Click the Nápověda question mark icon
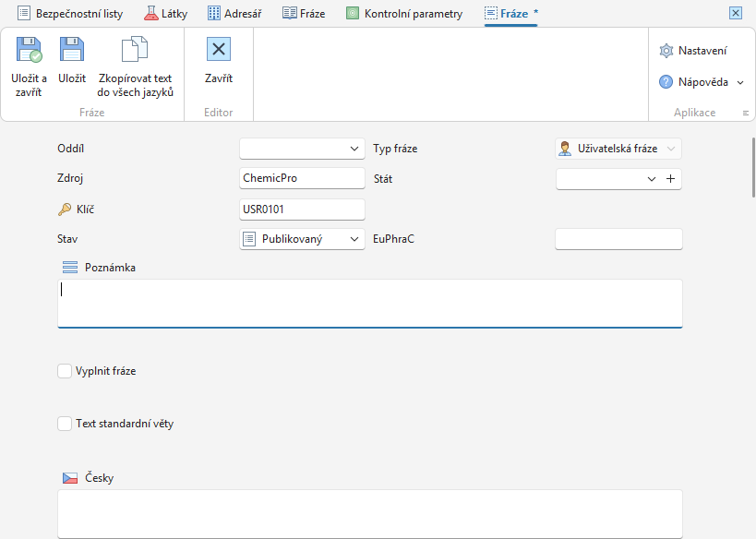 point(666,82)
